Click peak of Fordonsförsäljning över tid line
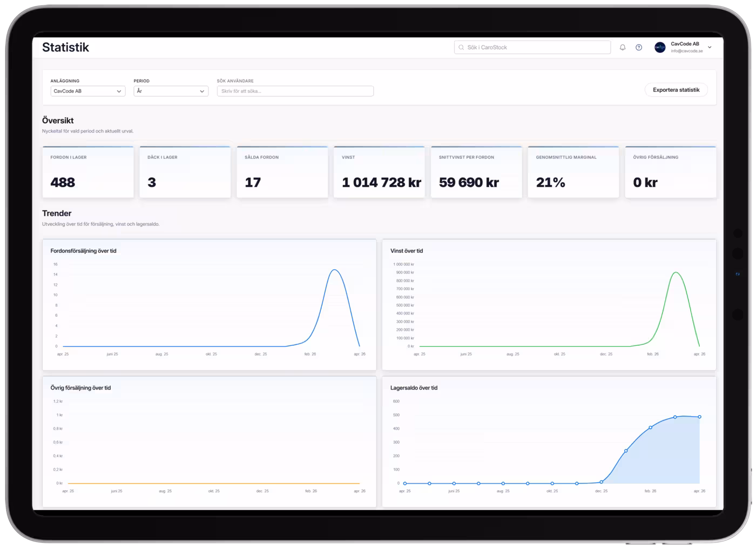Screen dimensions: 756x548 point(335,270)
